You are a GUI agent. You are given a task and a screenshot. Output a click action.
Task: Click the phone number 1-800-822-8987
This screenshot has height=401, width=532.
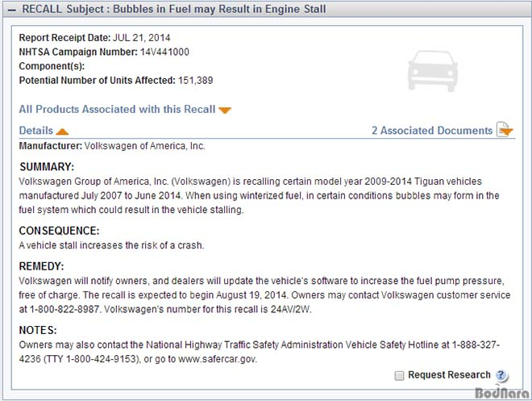(64, 309)
